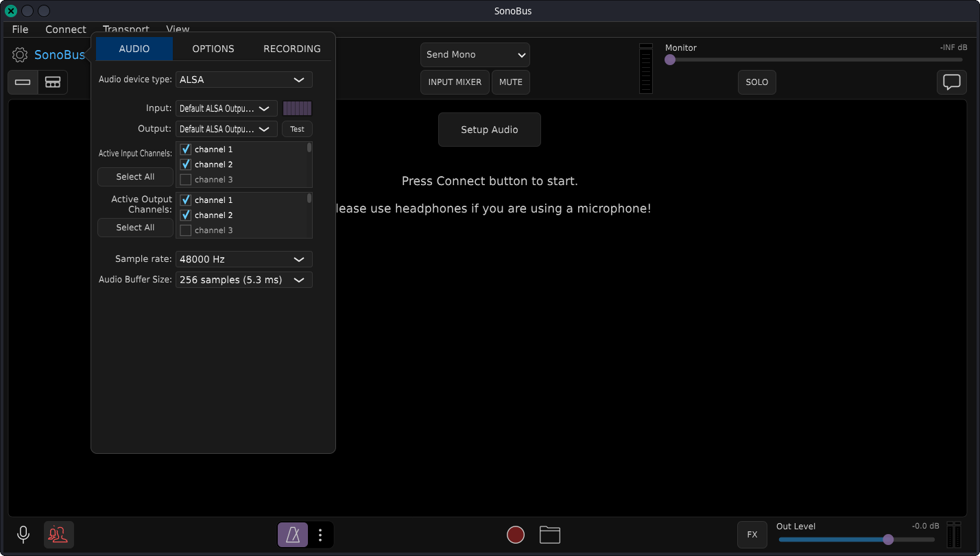This screenshot has height=556, width=980.
Task: Open the Send Mono dropdown
Action: pos(475,55)
